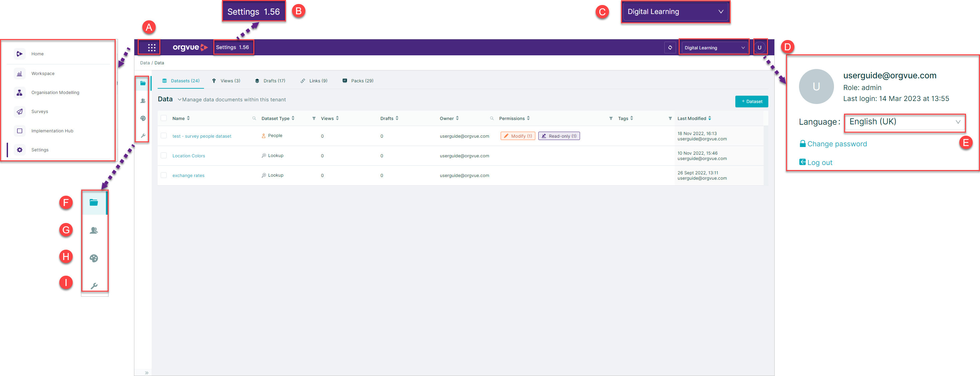Select the wrench tools icon in sidebar

[143, 136]
